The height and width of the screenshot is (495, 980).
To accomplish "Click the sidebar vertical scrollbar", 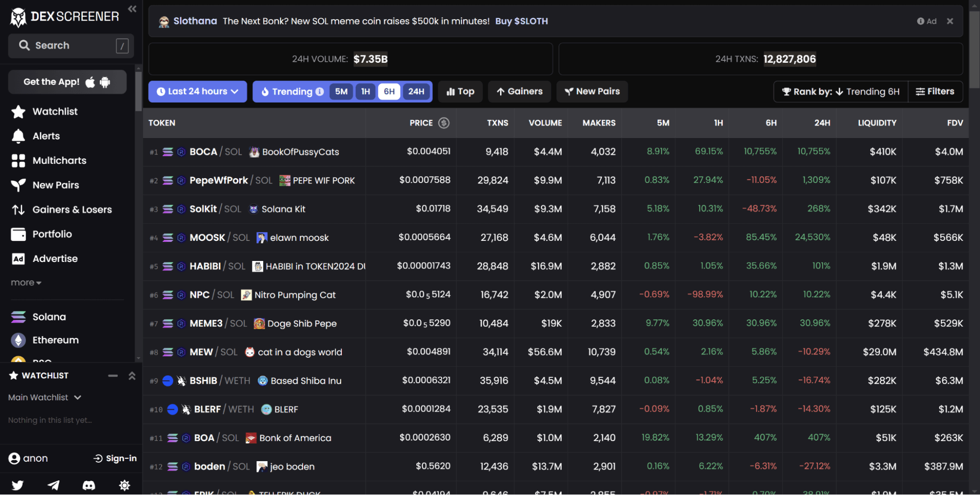I will 138,92.
